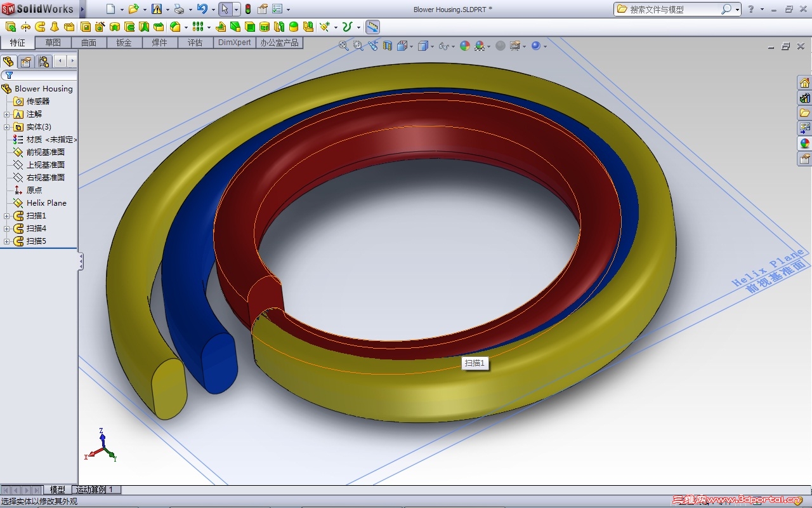The height and width of the screenshot is (508, 812).
Task: Click the Edit Appearance color ball
Action: click(465, 46)
